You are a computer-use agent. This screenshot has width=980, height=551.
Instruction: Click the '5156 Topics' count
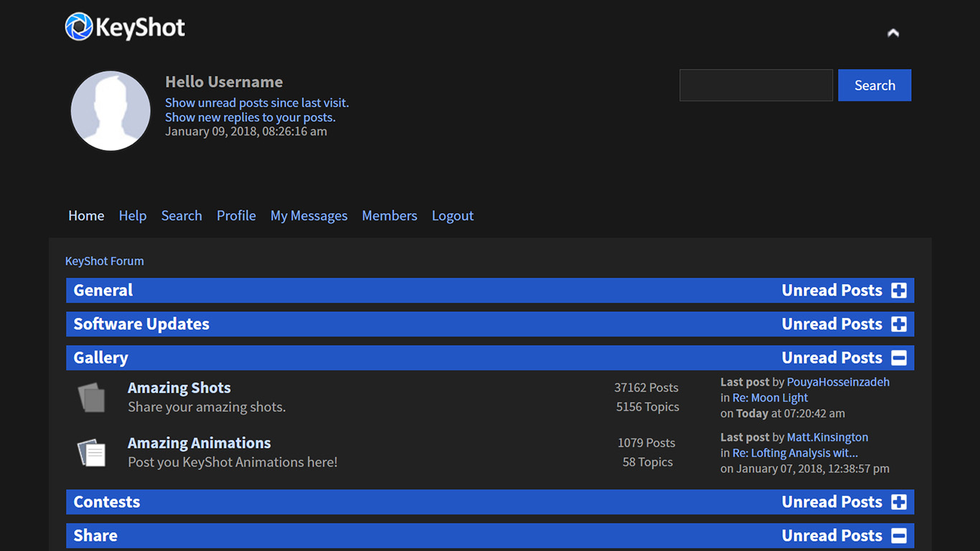tap(648, 407)
